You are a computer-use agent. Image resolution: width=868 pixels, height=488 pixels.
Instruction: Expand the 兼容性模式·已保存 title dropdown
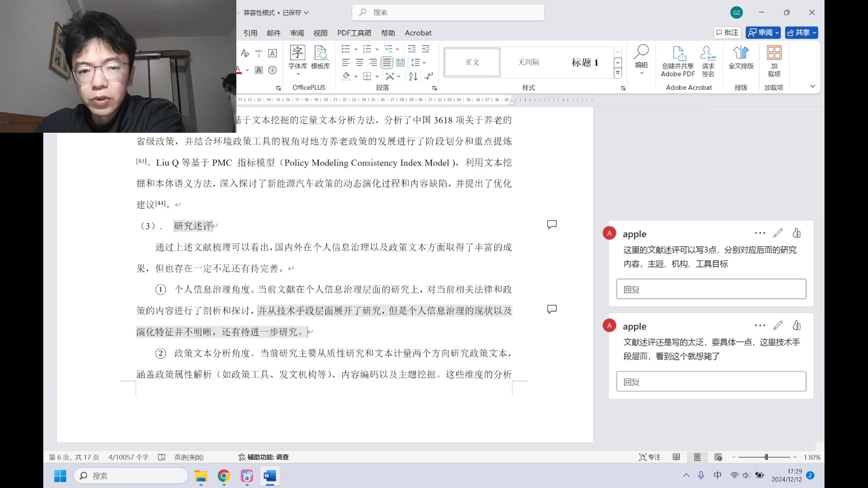coord(306,13)
